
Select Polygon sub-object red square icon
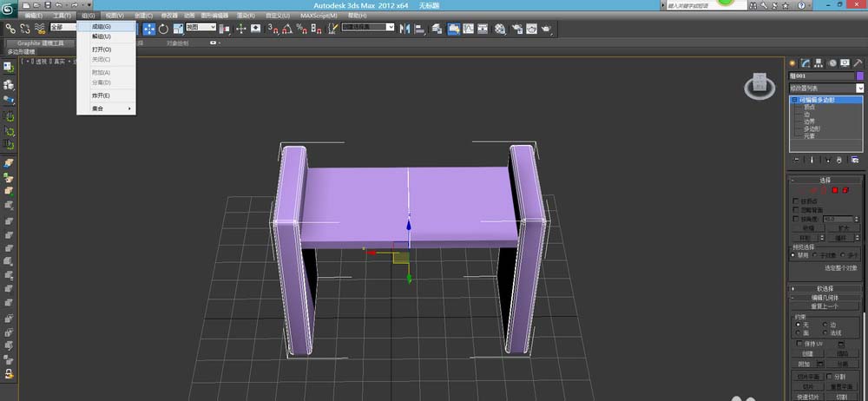(835, 191)
